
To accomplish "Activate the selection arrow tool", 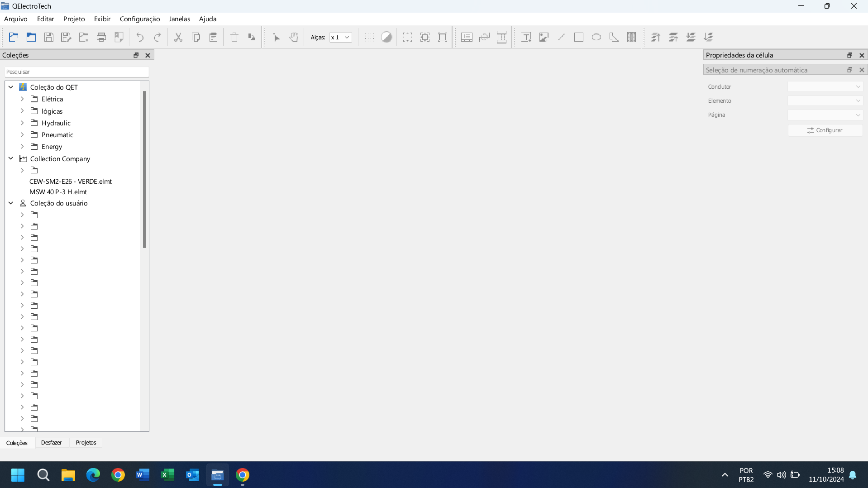I will point(277,37).
